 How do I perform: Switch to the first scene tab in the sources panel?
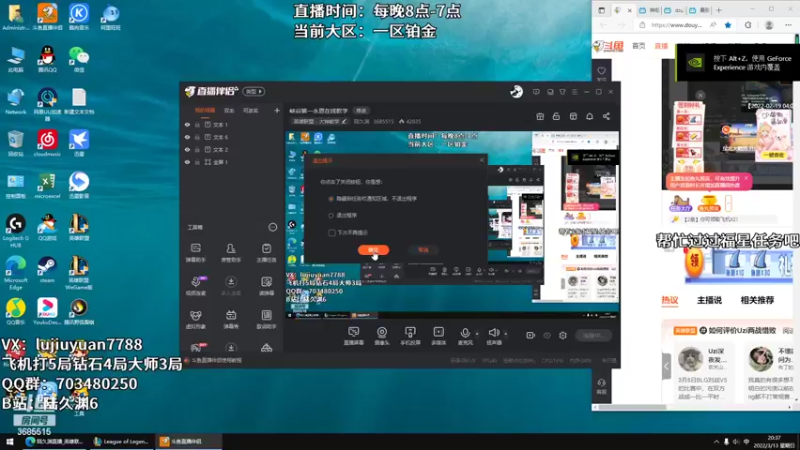pos(205,110)
